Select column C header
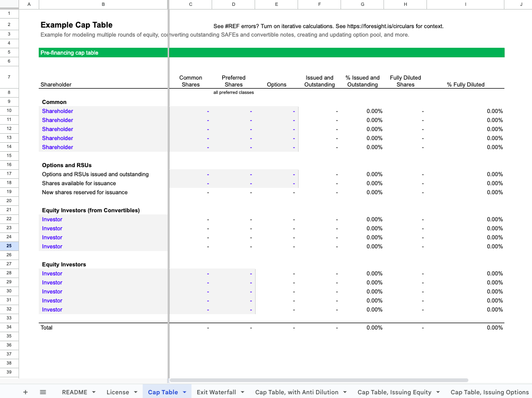Image resolution: width=532 pixels, height=398 pixels. (x=190, y=4)
